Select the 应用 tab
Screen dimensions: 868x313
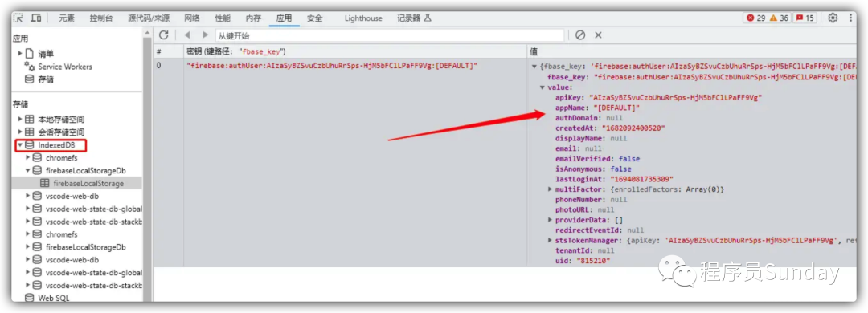[284, 18]
